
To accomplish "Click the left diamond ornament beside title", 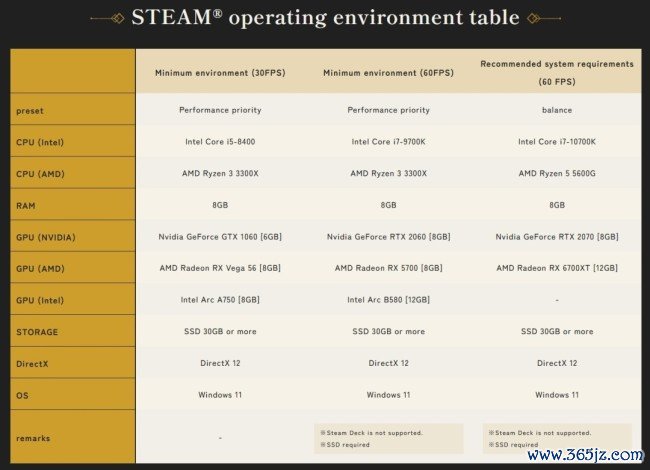I will tap(118, 18).
